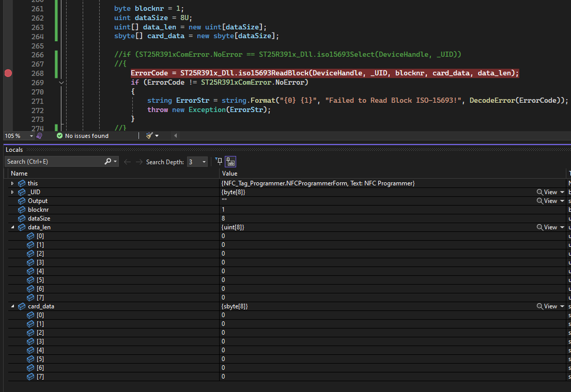Click the NFCProgrammerForm value of 'this'
The image size is (571, 392).
coord(318,183)
